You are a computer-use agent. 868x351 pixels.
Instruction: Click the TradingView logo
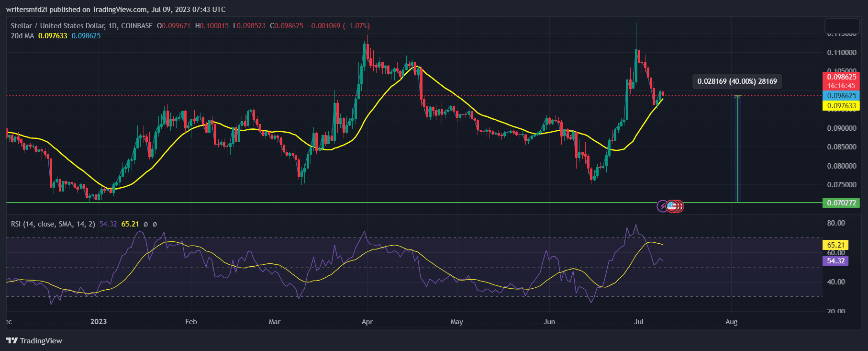pos(34,340)
